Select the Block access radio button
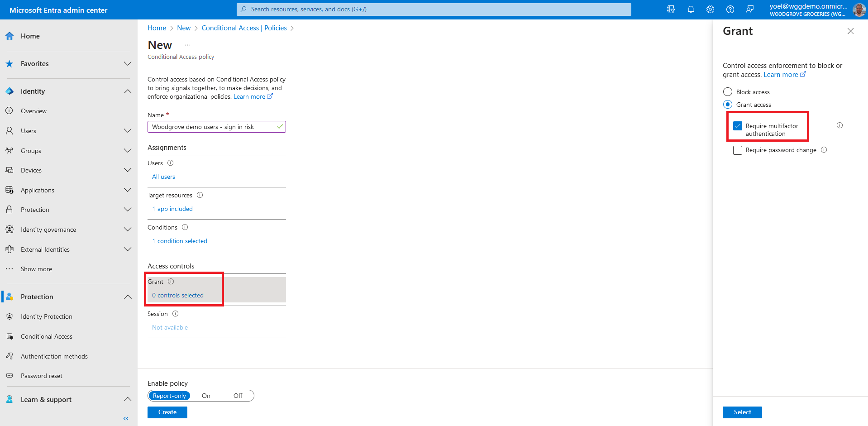868x426 pixels. 728,92
